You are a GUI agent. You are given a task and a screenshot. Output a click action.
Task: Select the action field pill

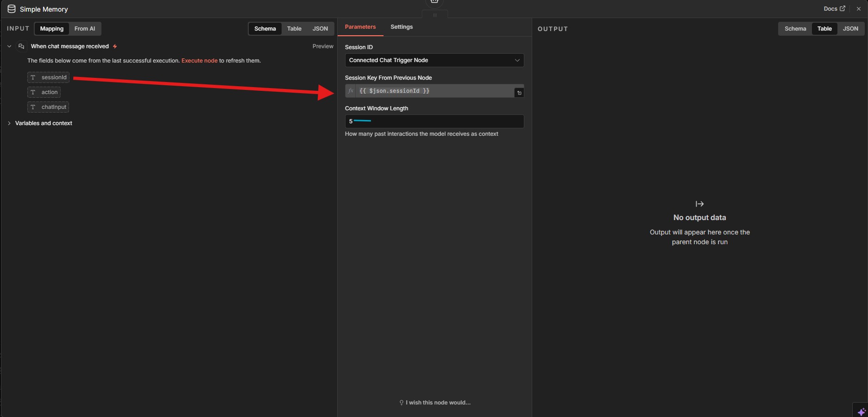point(44,92)
